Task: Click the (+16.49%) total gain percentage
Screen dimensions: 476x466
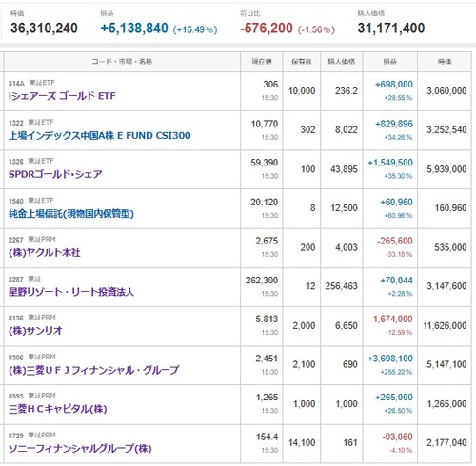Action: click(x=195, y=29)
